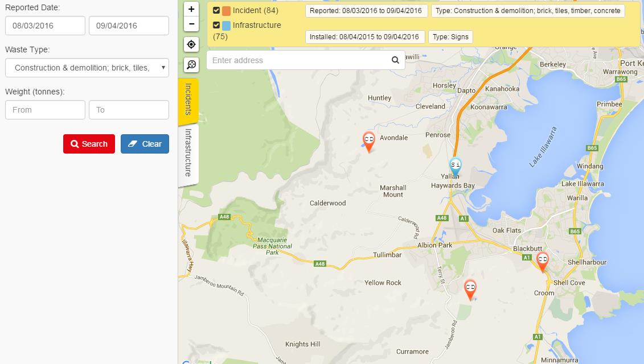The image size is (644, 364).
Task: Click the Kanahooka map label
Action: [502, 89]
